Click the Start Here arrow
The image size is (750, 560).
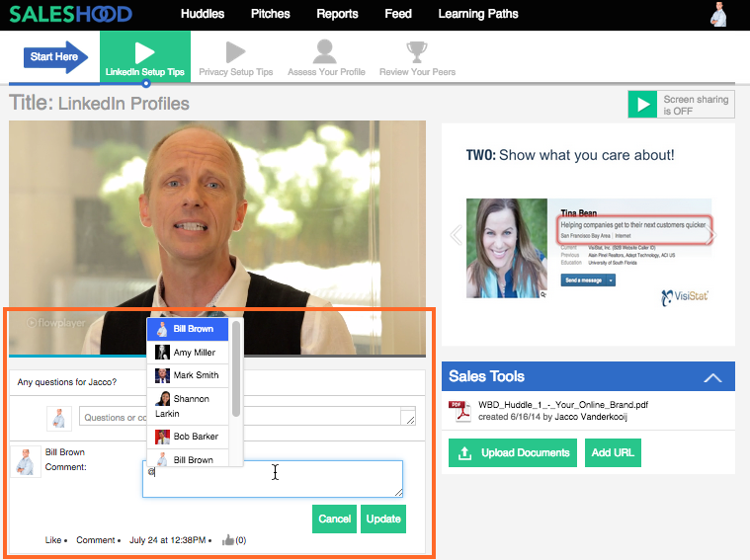pos(55,56)
